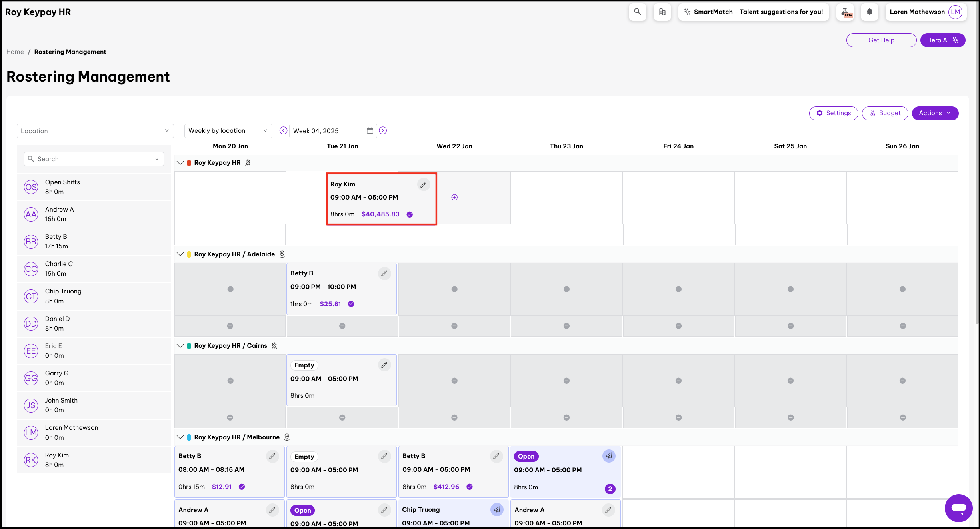Open the chat support bubble

tap(958, 508)
